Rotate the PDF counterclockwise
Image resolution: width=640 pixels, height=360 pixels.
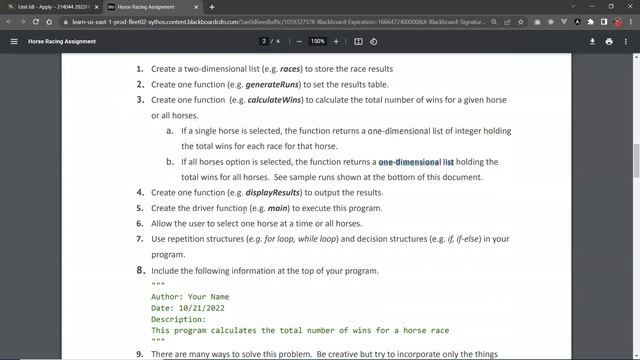(373, 41)
